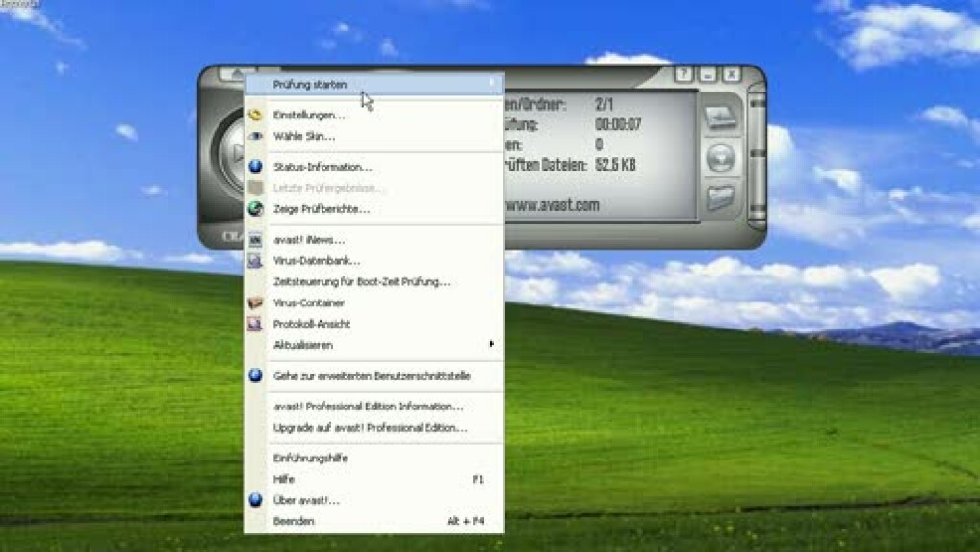This screenshot has height=552, width=980.
Task: Click the icon beside Zeige Prüfberichte
Action: [255, 209]
